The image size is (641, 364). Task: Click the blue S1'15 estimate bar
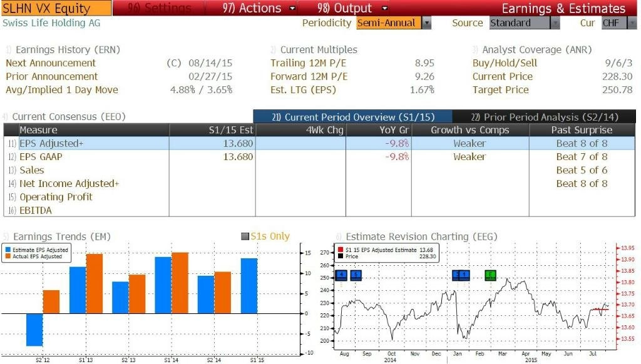pyautogui.click(x=249, y=286)
